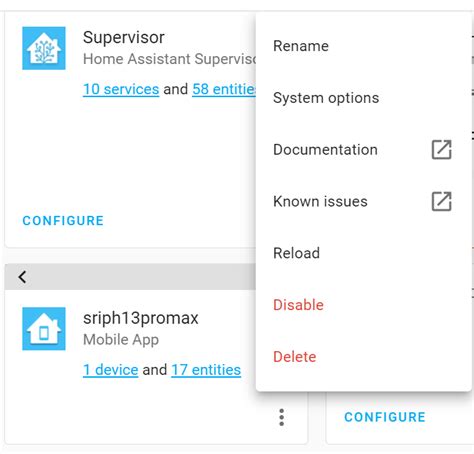
Task: Click the sriph13promax Mobile App icon
Action: pyautogui.click(x=44, y=329)
